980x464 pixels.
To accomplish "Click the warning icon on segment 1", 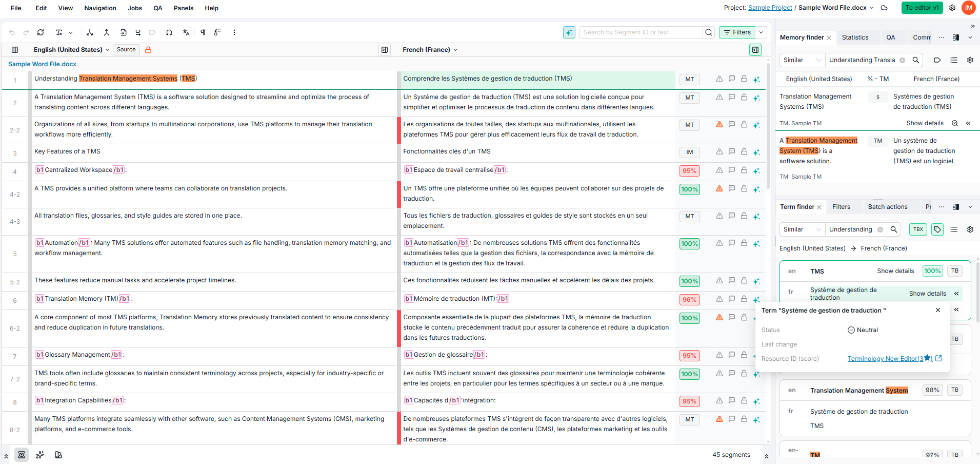I will 719,79.
